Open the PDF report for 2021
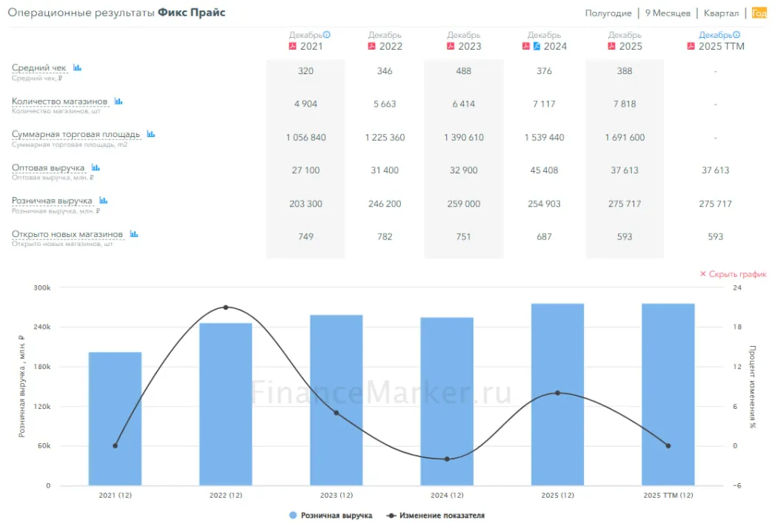 (292, 46)
